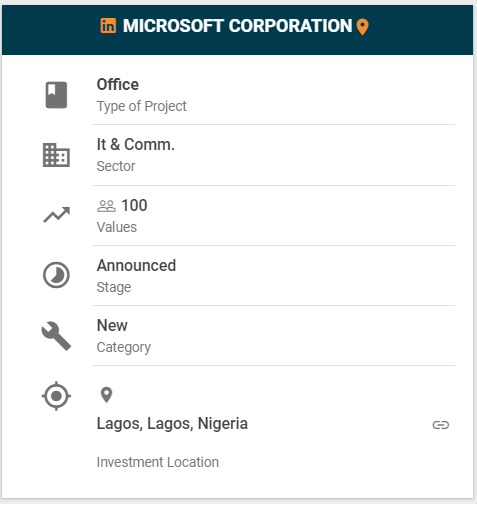Click the clock icon for Stage

tap(56, 275)
